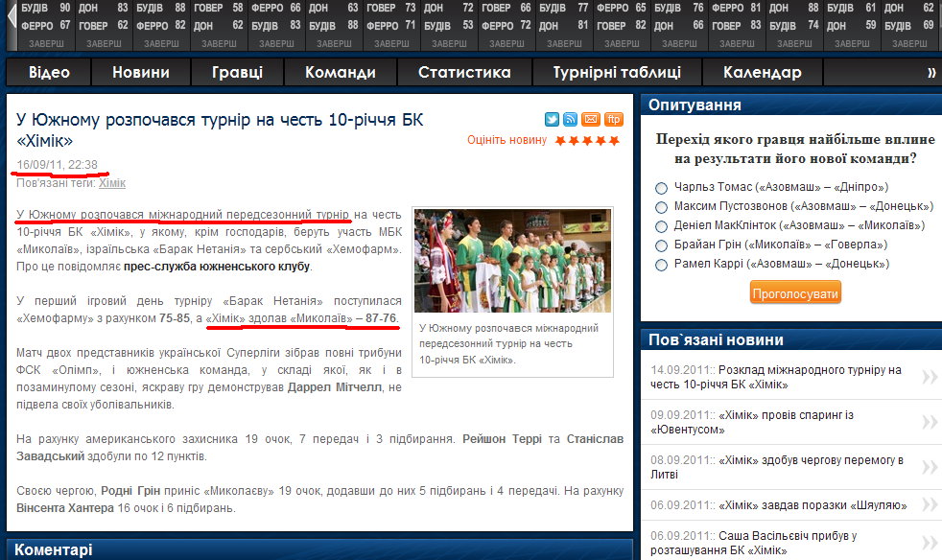The width and height of the screenshot is (942, 560).
Task: Open the Статистика menu
Action: pos(464,73)
